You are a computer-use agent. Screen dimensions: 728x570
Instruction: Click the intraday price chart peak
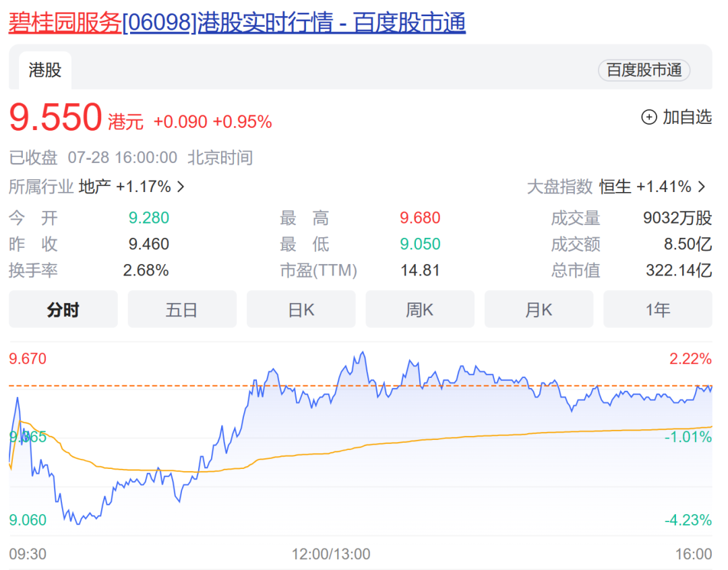363,353
